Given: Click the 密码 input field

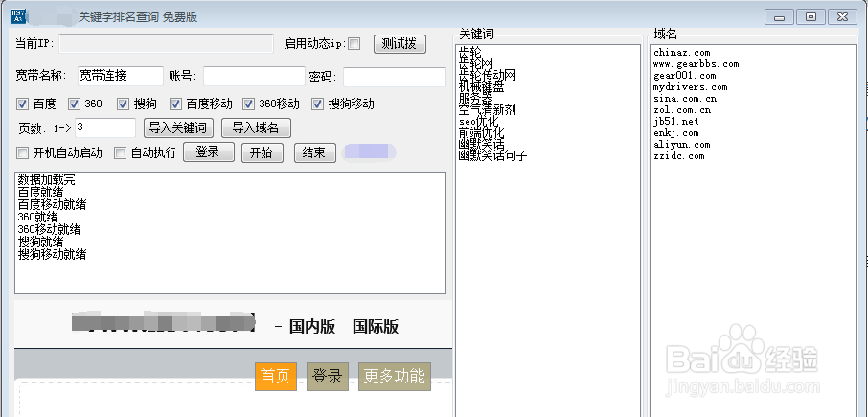Looking at the screenshot, I should (395, 77).
